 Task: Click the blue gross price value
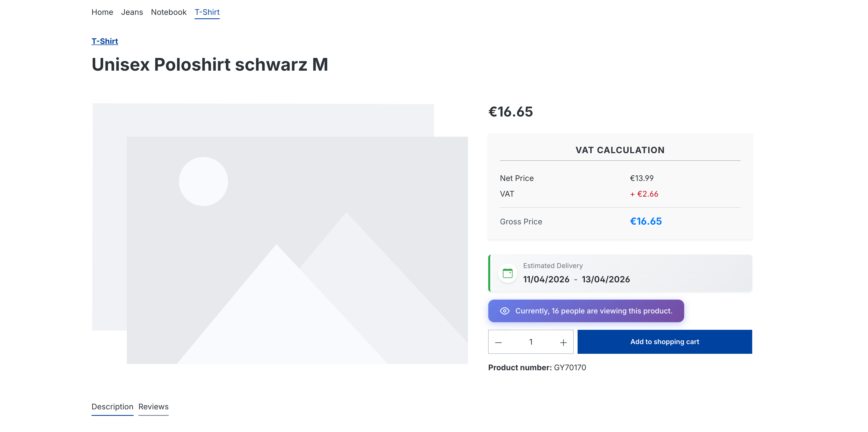point(646,221)
